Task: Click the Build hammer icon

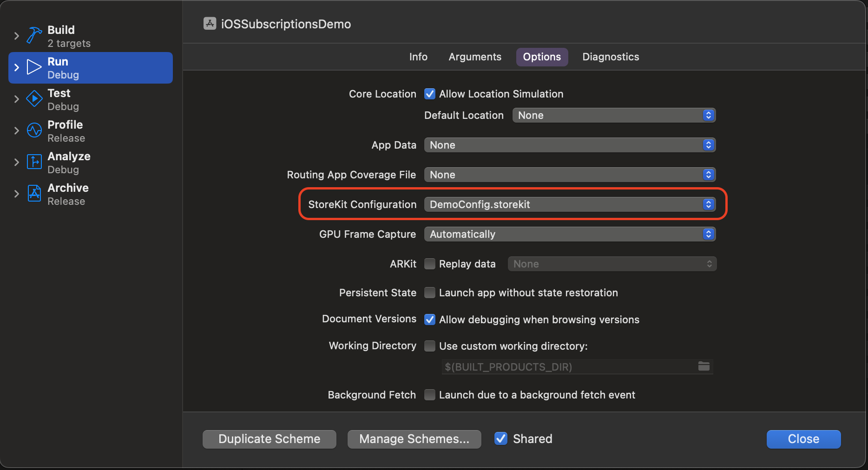Action: pyautogui.click(x=34, y=36)
